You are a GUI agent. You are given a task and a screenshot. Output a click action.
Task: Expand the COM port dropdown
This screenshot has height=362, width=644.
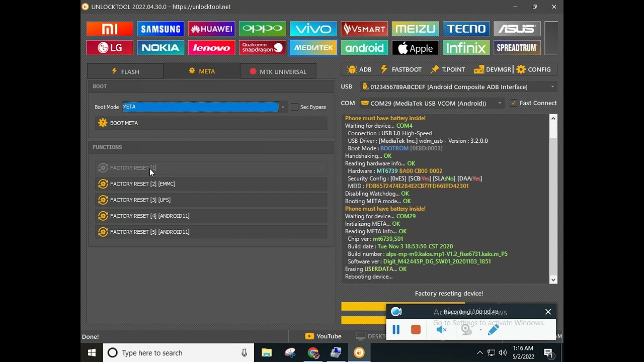pyautogui.click(x=500, y=104)
